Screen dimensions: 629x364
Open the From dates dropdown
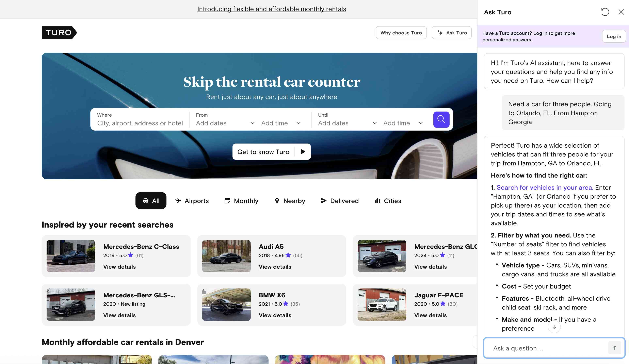(x=225, y=123)
